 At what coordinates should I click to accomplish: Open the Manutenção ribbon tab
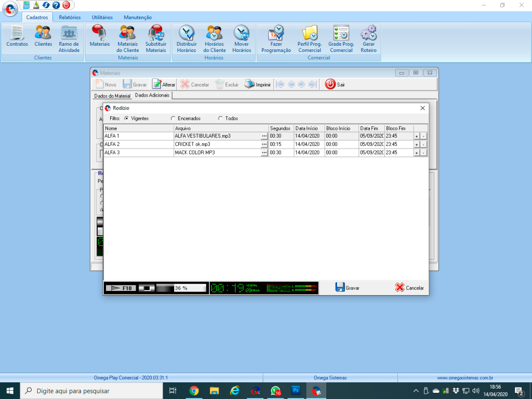(138, 17)
